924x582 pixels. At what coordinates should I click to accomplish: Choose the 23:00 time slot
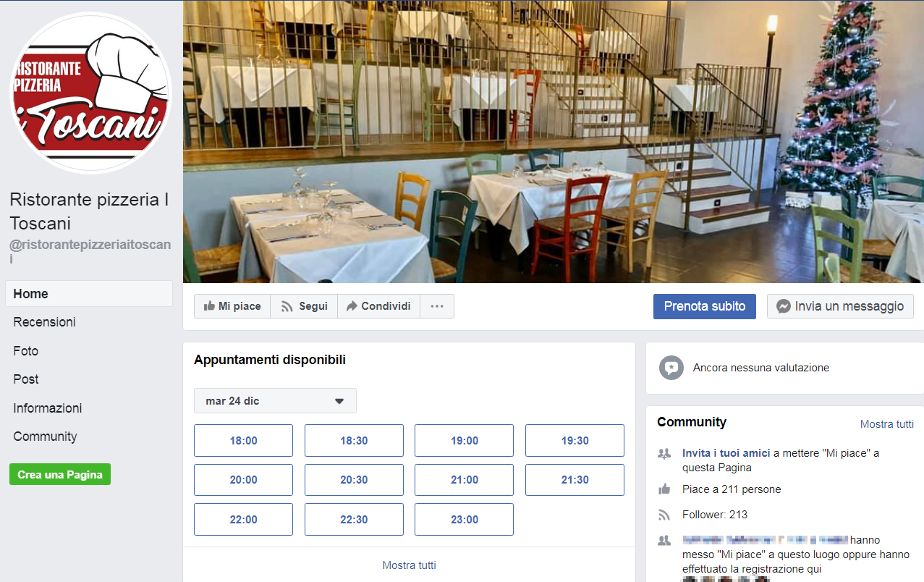pyautogui.click(x=464, y=519)
